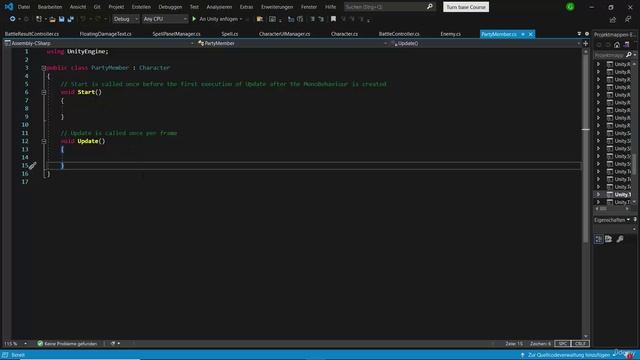This screenshot has height=360, width=640.
Task: Click the Live Share icon top right
Action: 613,19
